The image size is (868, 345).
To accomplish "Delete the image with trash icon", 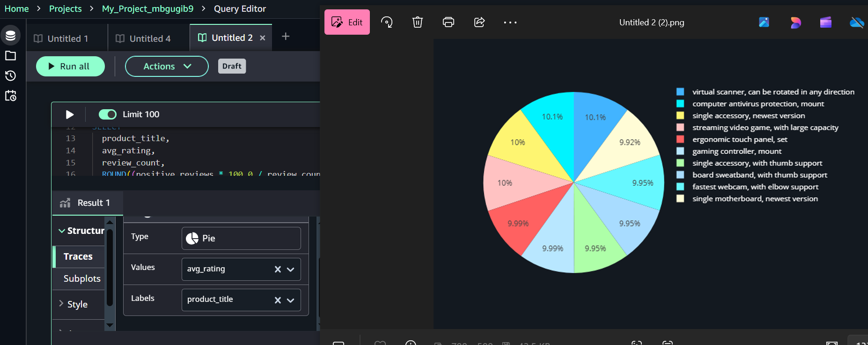I will [418, 22].
